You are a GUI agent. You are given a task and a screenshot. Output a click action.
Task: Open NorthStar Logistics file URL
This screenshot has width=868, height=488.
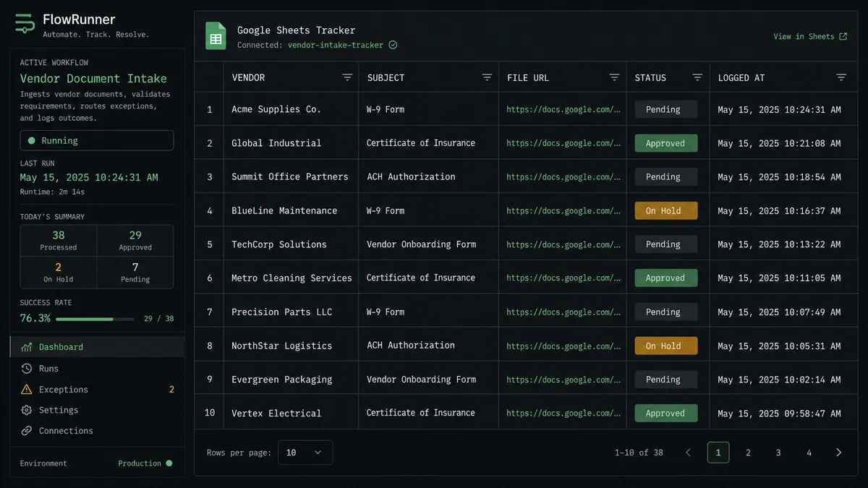[563, 346]
